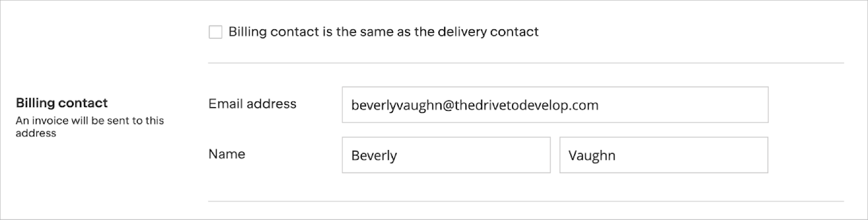This screenshot has height=220, width=868.
Task: Click the invoice helper text under Billing contact
Action: click(90, 127)
